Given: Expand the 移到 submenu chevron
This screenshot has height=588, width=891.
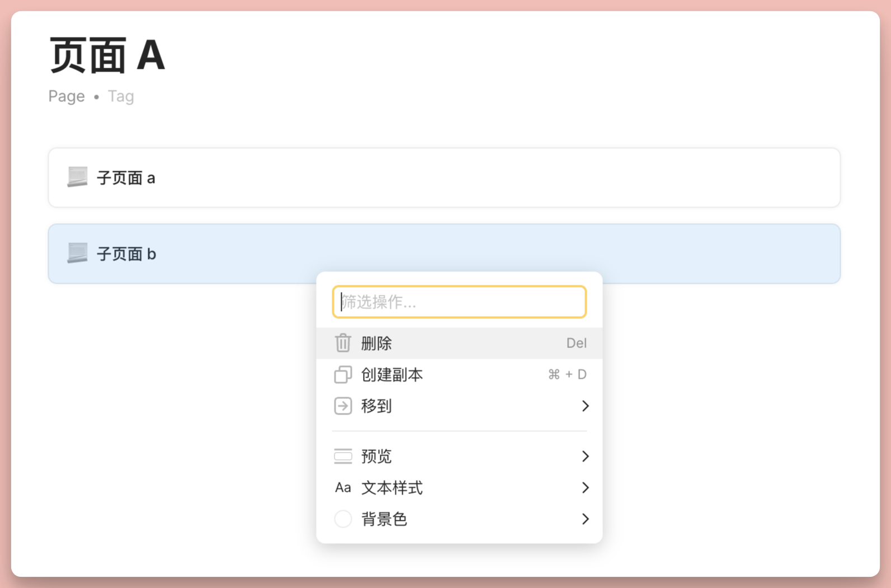Looking at the screenshot, I should [x=585, y=406].
